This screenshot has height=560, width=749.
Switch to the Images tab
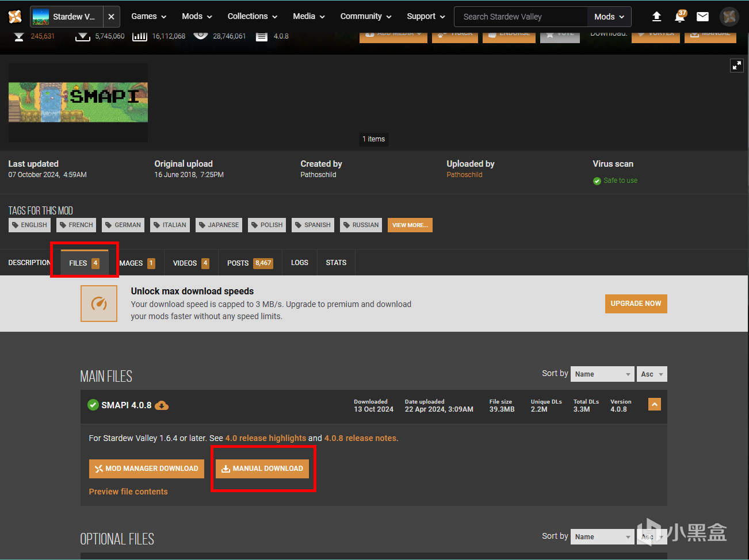click(137, 263)
